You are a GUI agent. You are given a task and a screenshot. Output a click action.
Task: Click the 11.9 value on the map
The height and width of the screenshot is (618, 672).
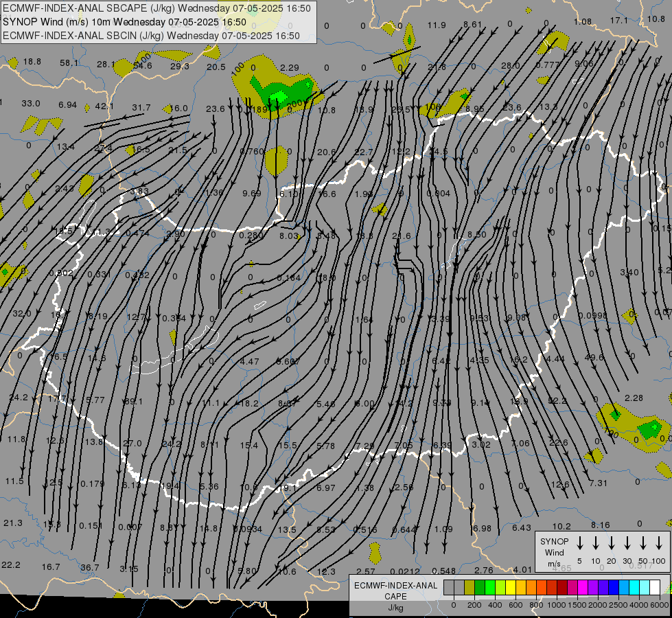point(437,25)
